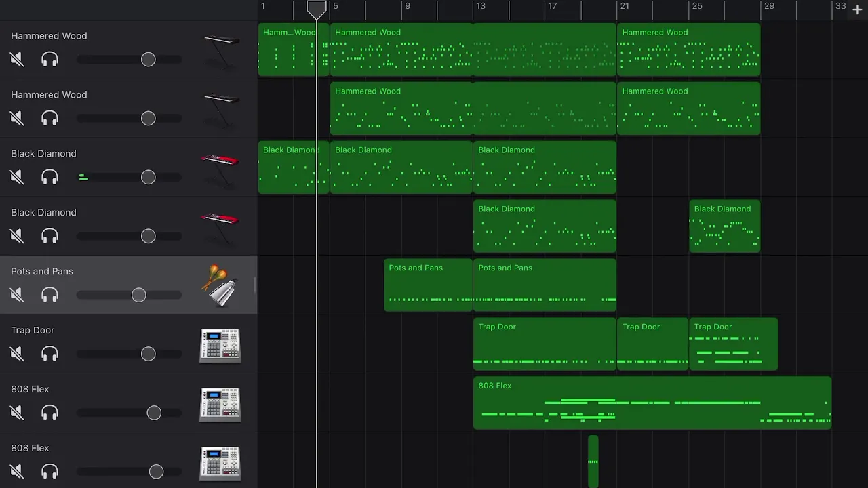Mute the first Hammered Wood track

click(x=18, y=60)
